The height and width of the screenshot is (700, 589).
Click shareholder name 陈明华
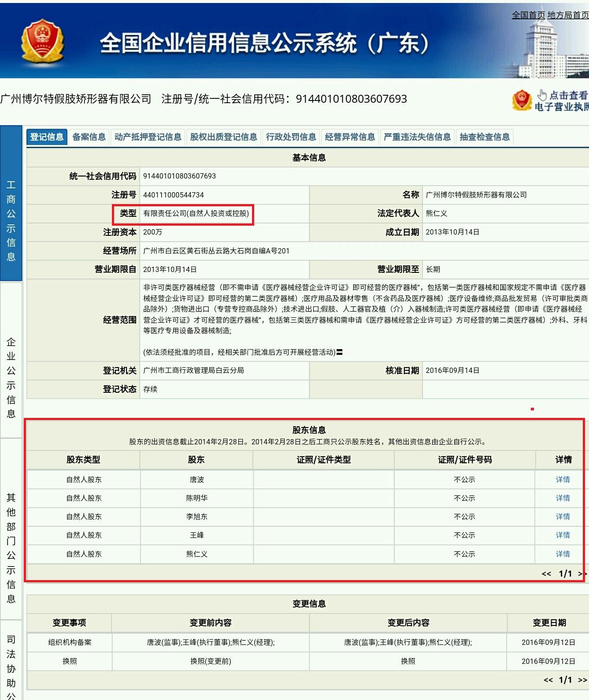tap(197, 498)
